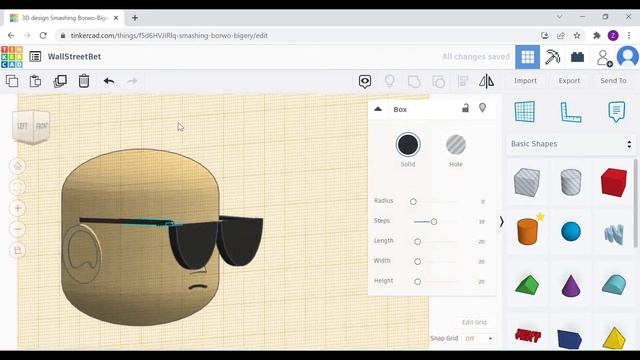Align the selected shapes

(462, 81)
